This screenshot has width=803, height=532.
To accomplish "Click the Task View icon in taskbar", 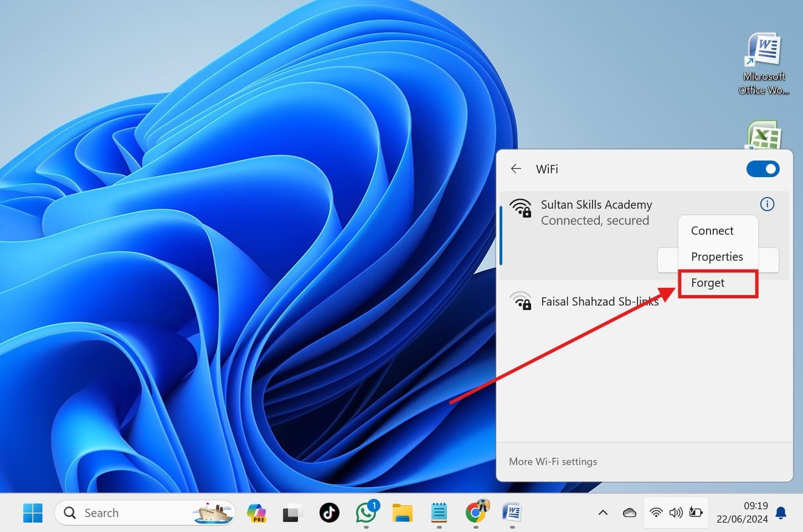I will coord(291,513).
